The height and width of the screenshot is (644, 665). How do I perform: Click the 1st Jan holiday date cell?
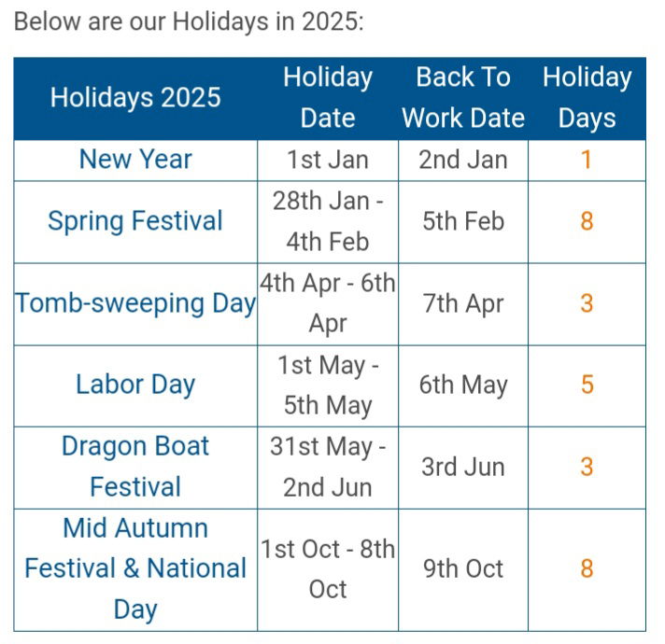click(328, 159)
